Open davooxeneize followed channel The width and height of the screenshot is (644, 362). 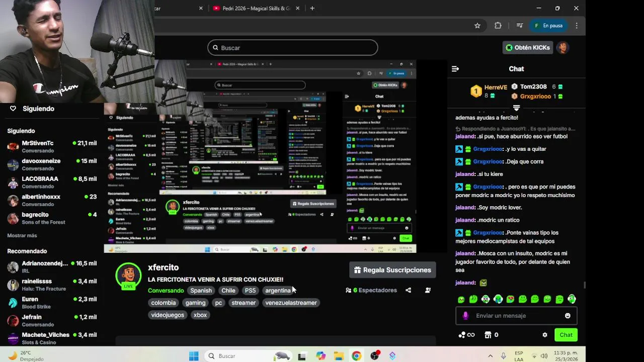(52, 165)
